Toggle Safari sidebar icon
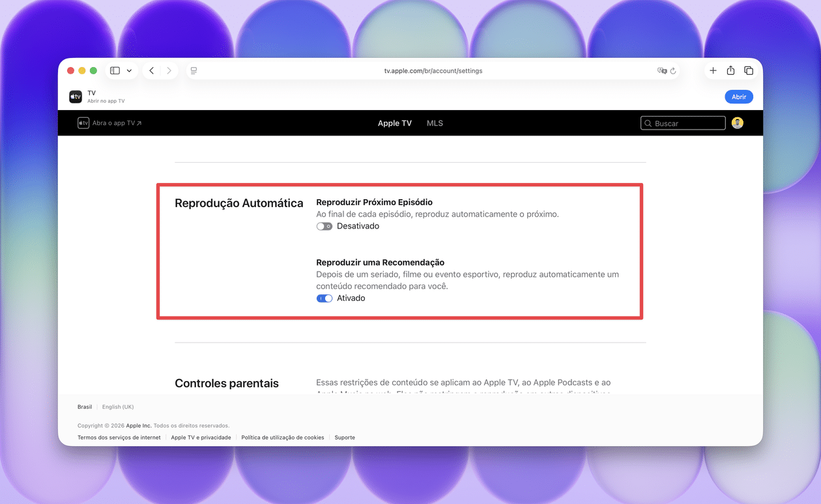The image size is (821, 504). pyautogui.click(x=115, y=70)
